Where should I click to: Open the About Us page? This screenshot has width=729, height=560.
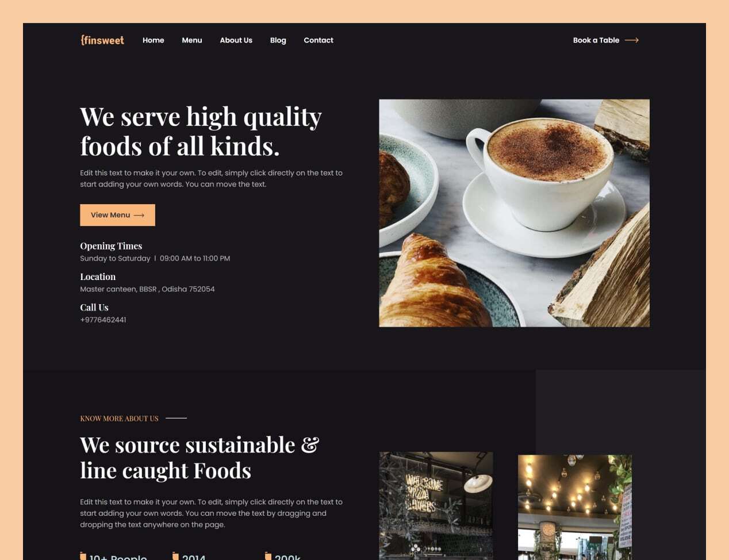(x=236, y=40)
